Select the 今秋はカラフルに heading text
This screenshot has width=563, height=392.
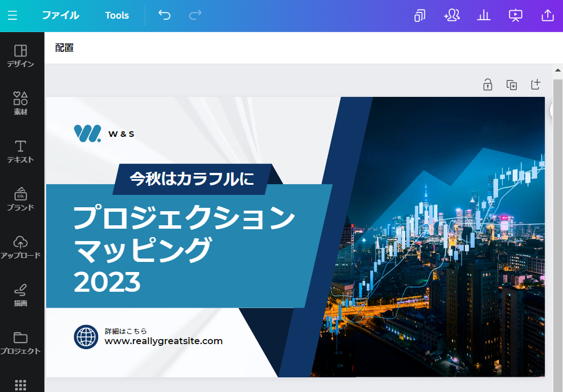(192, 179)
